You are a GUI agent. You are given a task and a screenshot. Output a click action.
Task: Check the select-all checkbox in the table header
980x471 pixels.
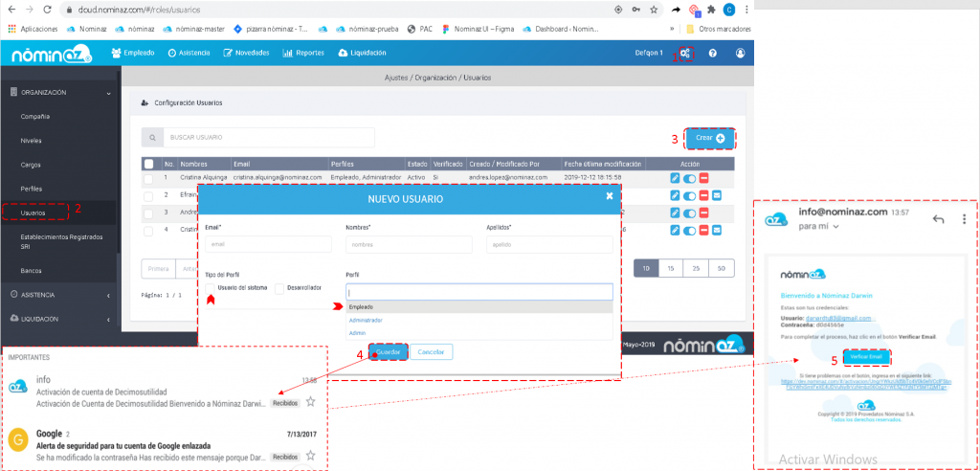[148, 164]
